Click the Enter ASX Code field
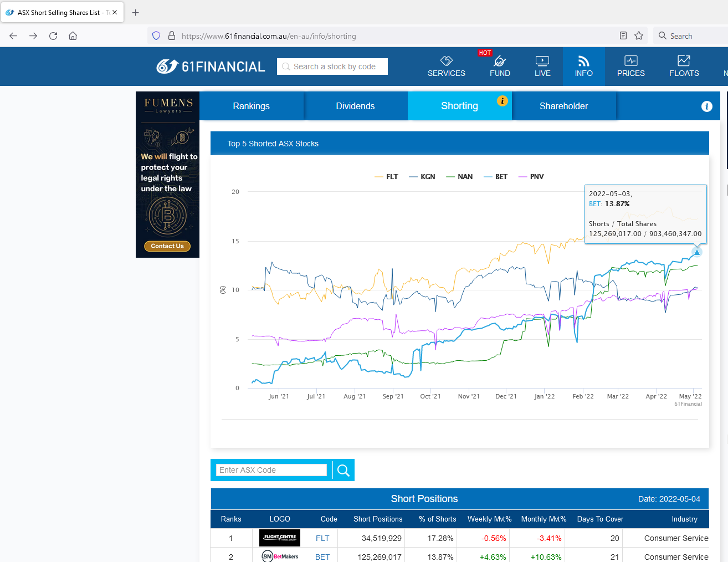Viewport: 728px width, 562px height. [x=271, y=470]
